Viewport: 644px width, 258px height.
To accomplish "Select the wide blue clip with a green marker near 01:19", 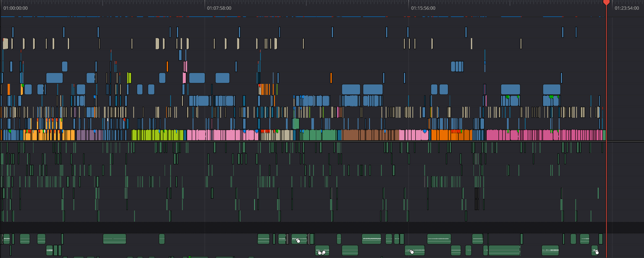I will pos(510,89).
